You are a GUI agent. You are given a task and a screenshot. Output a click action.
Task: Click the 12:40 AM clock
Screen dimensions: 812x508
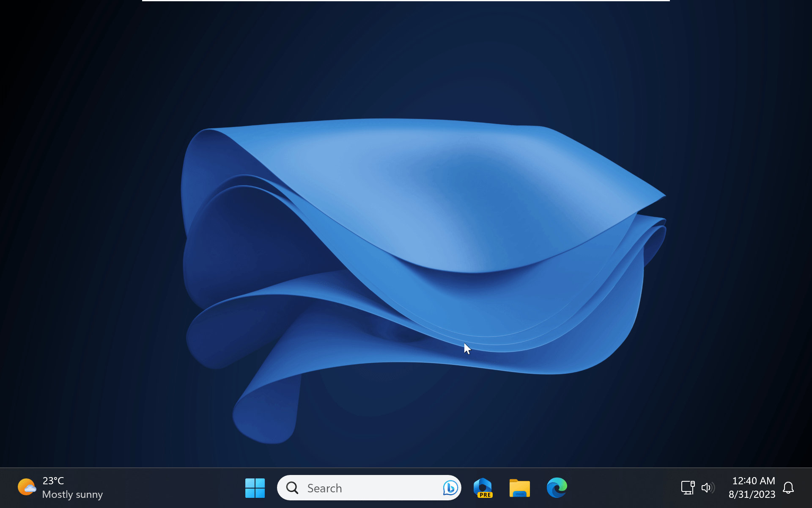tap(753, 480)
